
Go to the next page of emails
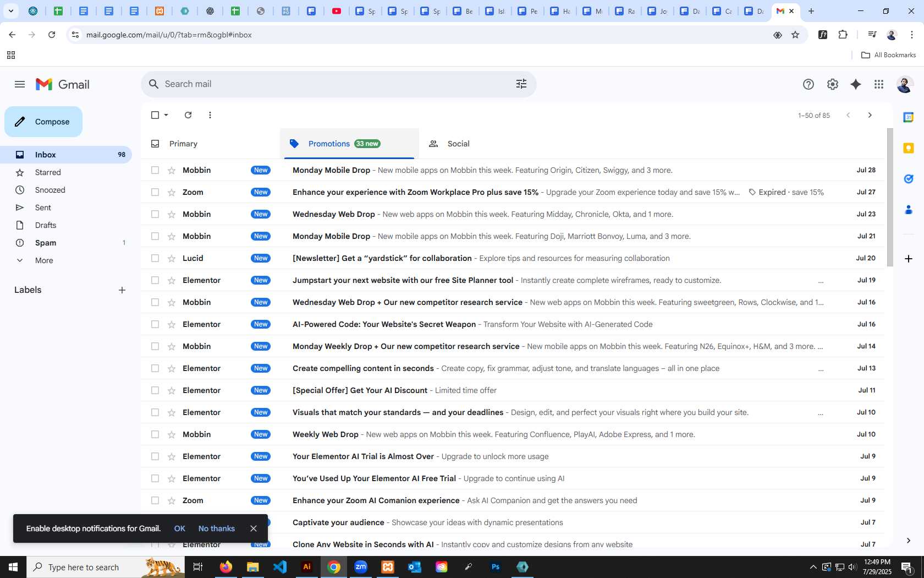(x=870, y=115)
